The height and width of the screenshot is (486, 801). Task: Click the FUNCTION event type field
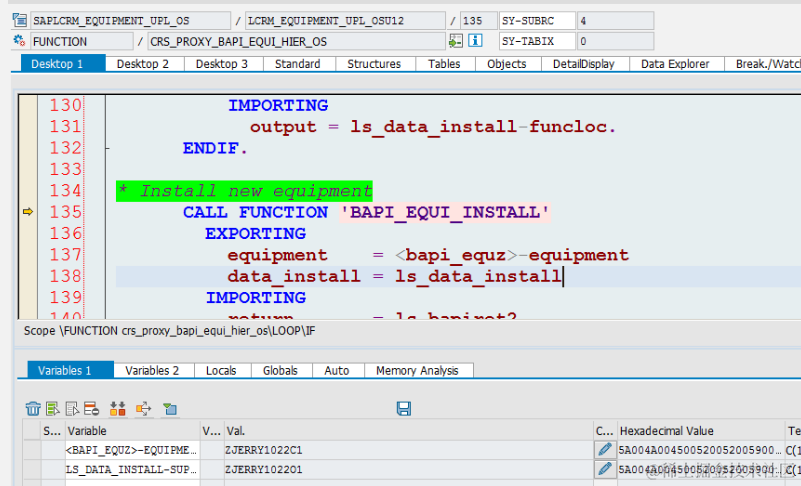click(82, 41)
